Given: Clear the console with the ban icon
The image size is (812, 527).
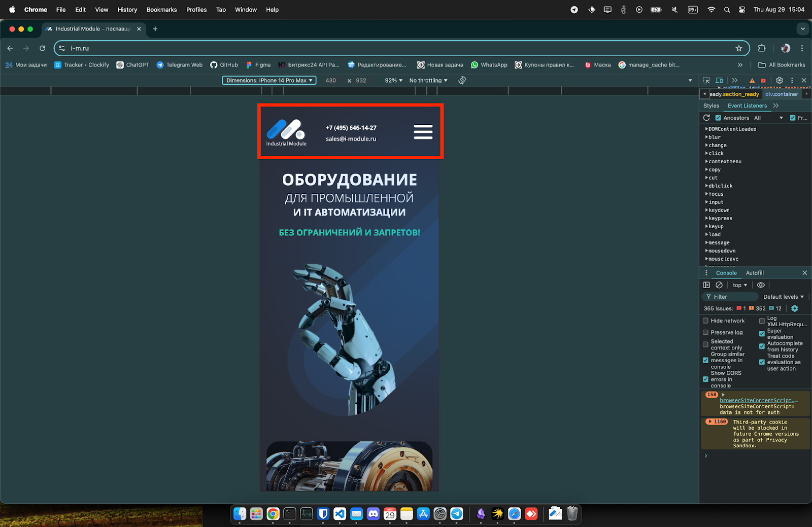Looking at the screenshot, I should [719, 285].
